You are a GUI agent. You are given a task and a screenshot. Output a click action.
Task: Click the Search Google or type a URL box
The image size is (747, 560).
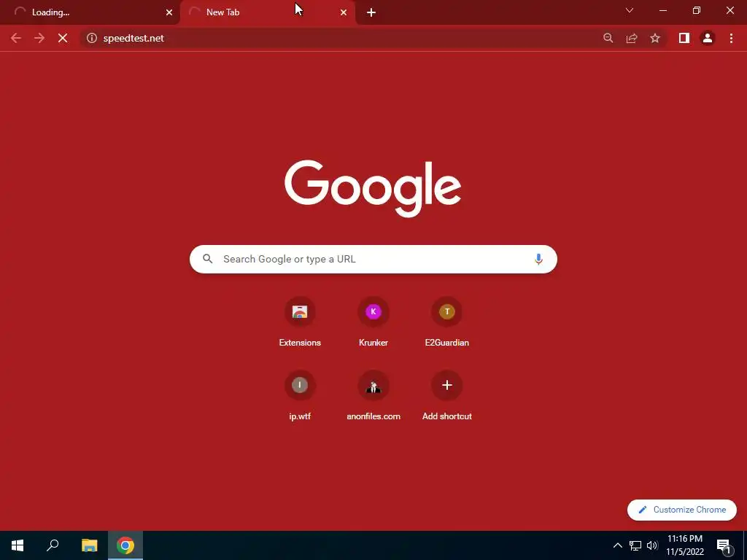click(373, 259)
